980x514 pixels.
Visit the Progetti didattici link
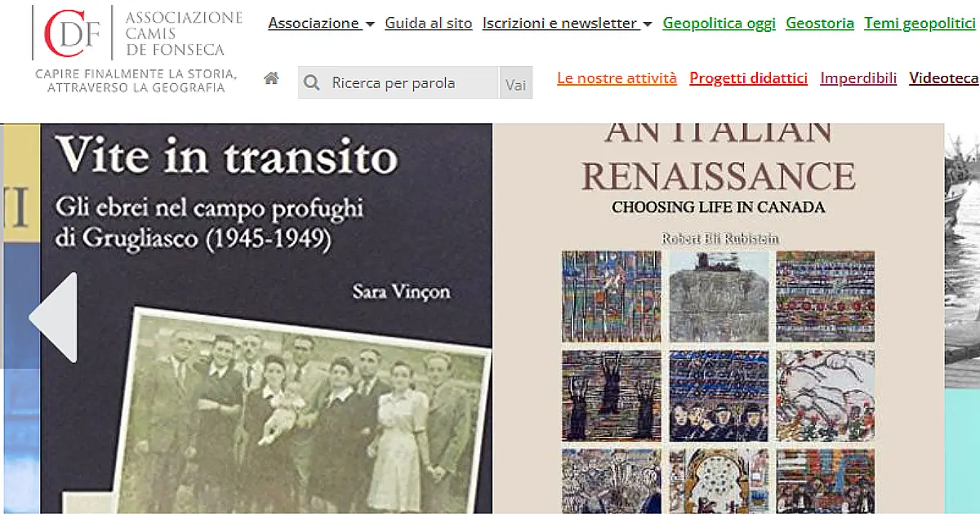coord(748,78)
